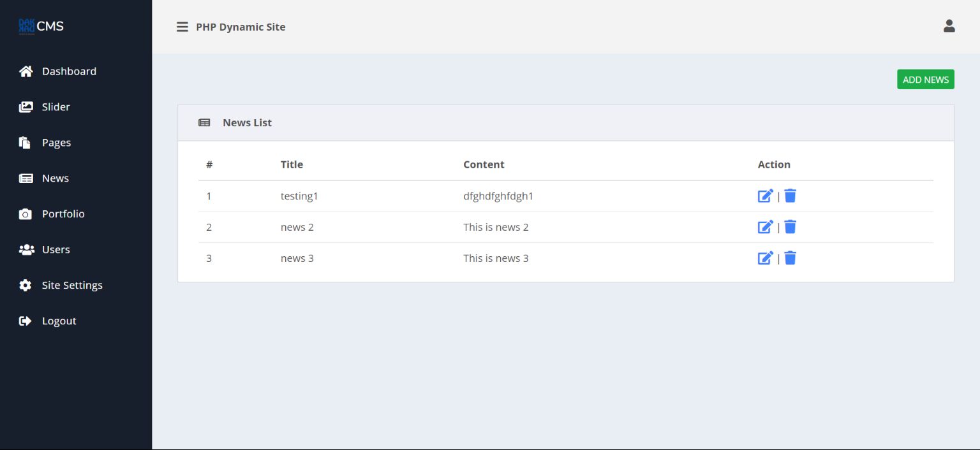The image size is (980, 450).
Task: Navigate to Pages menu item
Action: [56, 143]
